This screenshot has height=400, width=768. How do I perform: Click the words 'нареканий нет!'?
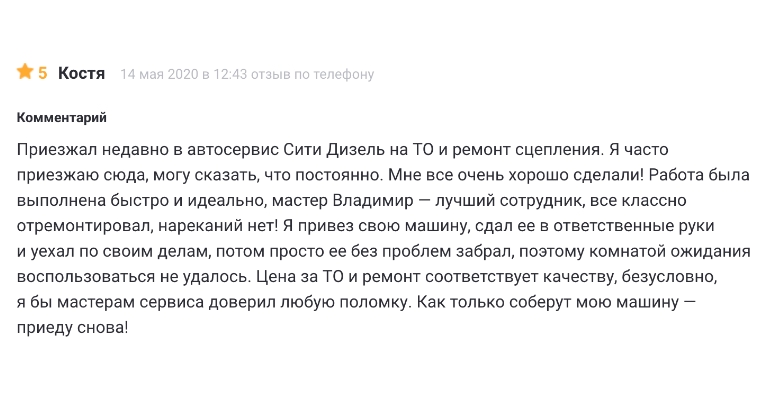point(218,226)
